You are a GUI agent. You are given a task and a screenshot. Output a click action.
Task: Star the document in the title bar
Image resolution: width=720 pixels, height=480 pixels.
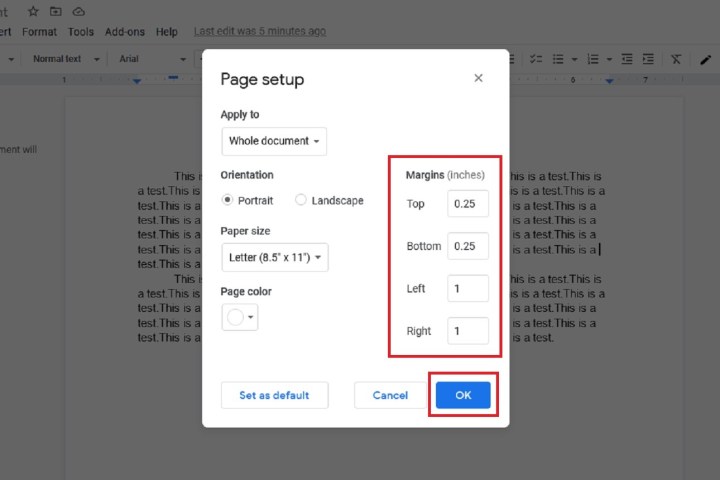pos(33,11)
